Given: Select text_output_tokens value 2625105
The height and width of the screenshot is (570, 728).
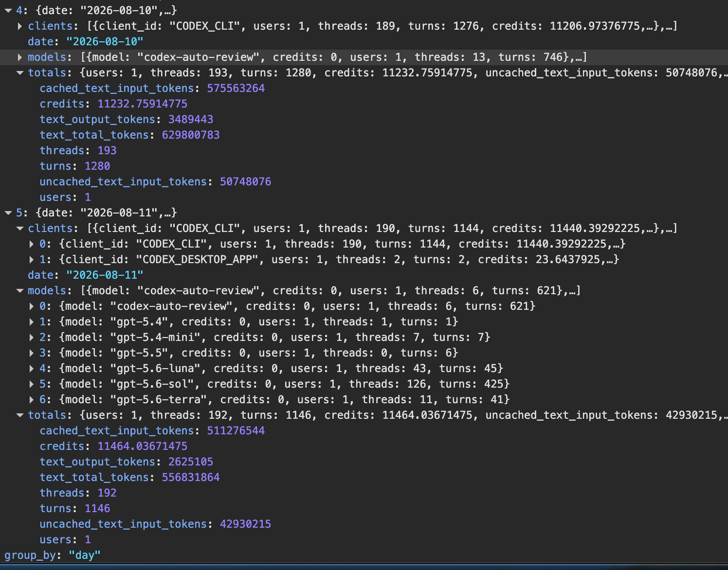Looking at the screenshot, I should tap(191, 462).
